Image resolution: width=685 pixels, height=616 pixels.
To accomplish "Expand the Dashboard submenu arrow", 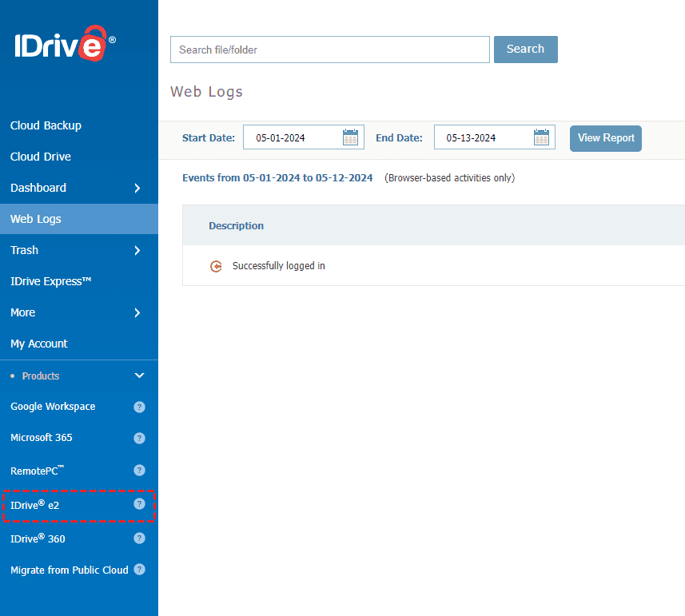I will (137, 188).
